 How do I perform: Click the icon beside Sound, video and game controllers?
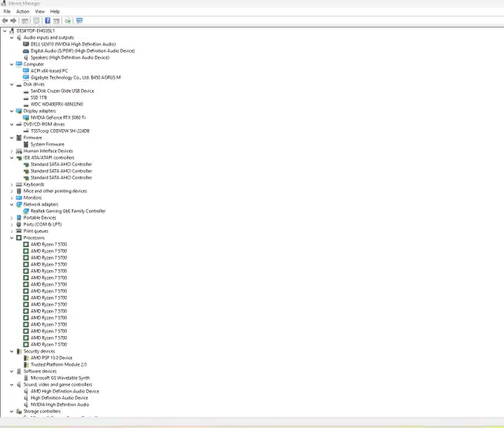point(19,385)
